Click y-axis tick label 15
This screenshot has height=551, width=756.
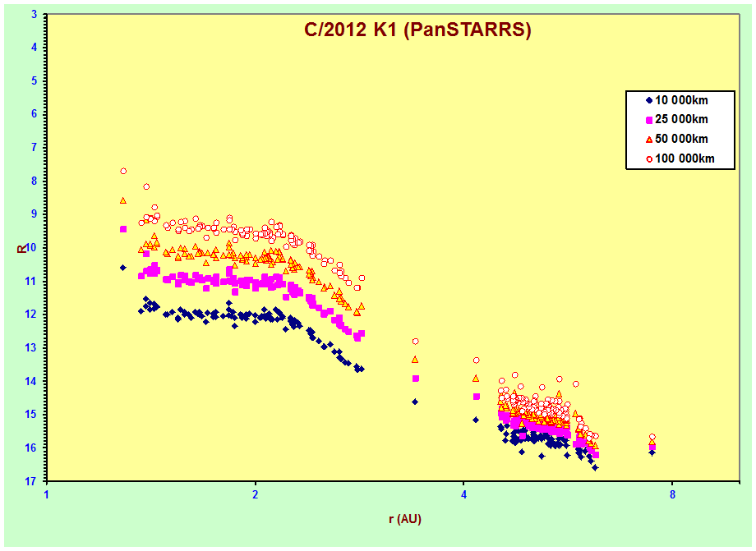[x=32, y=415]
